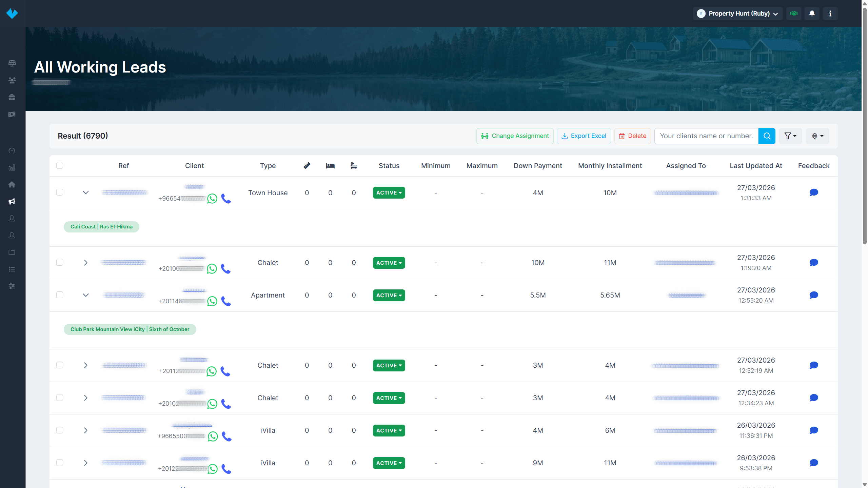Click the Down Payment column header
Viewport: 868px width, 488px height.
[538, 166]
